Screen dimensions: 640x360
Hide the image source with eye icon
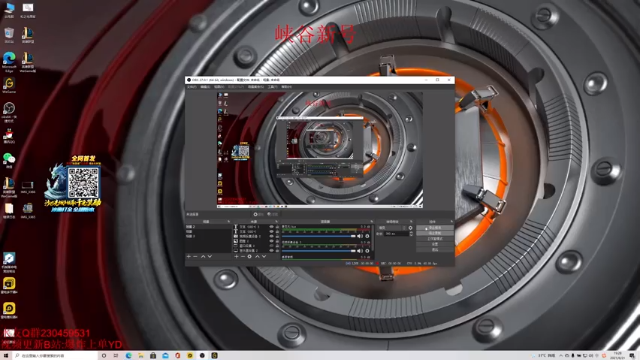coord(271,241)
